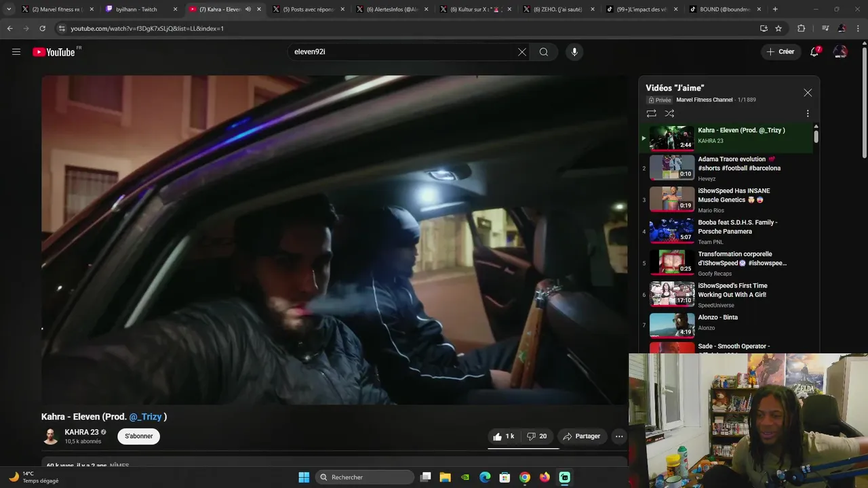Viewport: 868px width, 488px height.
Task: Open Firefox from taskbar
Action: pyautogui.click(x=545, y=477)
